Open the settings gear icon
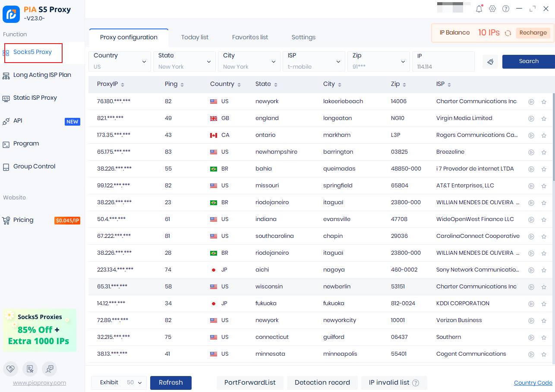 [492, 9]
